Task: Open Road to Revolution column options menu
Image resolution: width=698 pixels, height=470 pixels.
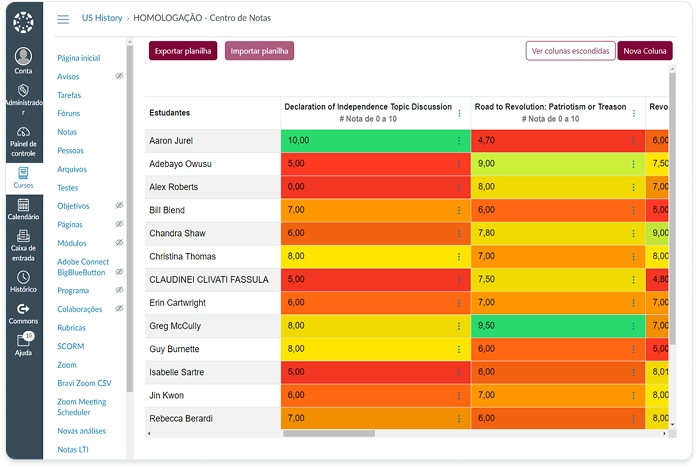Action: point(634,113)
